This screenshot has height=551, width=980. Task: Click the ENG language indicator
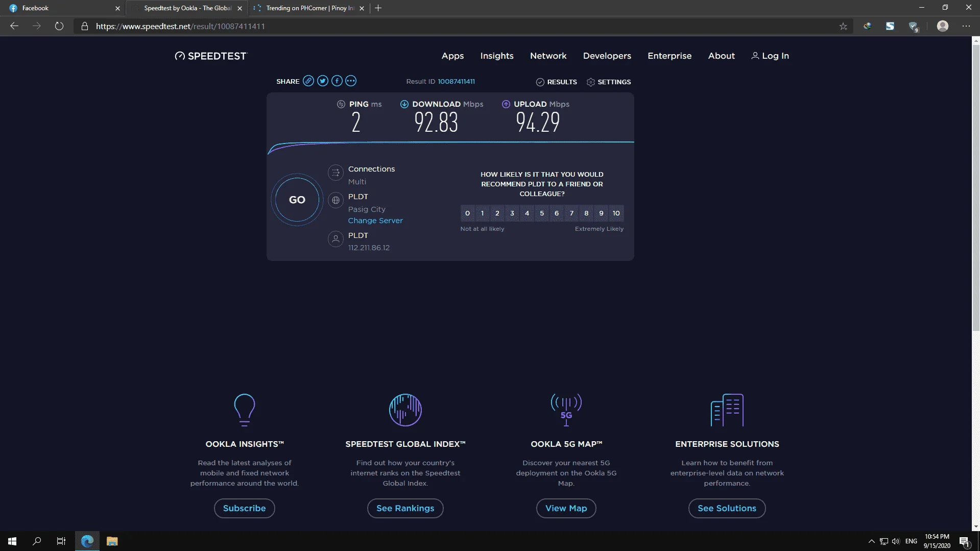click(911, 541)
